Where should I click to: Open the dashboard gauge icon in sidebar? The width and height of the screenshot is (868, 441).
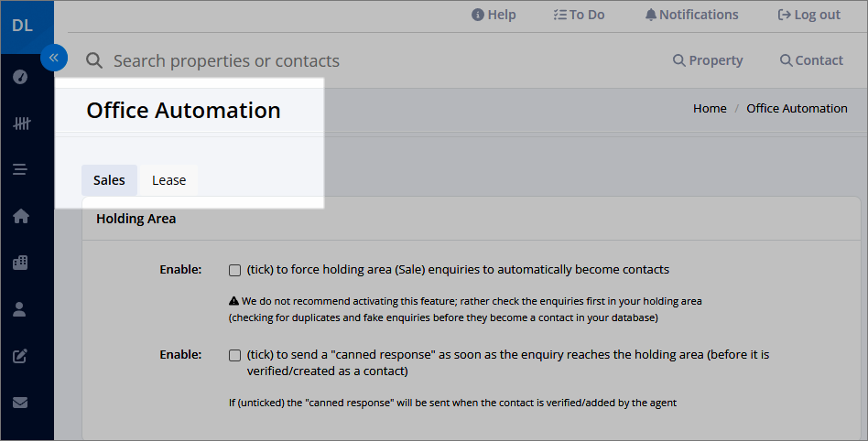coord(20,76)
